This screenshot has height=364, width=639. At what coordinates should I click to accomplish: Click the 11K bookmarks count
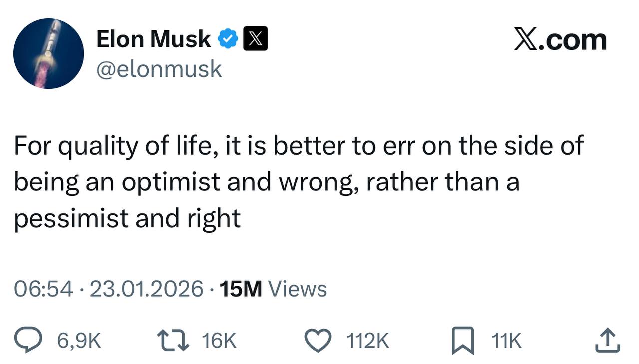pos(506,341)
